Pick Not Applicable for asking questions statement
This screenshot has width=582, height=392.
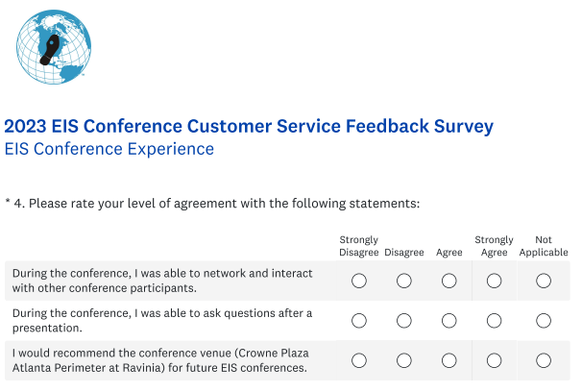(544, 321)
